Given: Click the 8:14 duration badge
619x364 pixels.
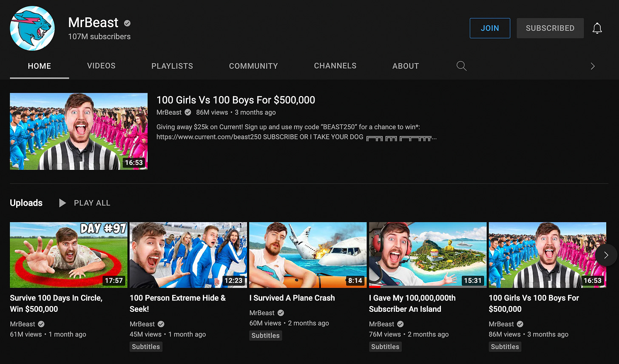Looking at the screenshot, I should (x=355, y=280).
